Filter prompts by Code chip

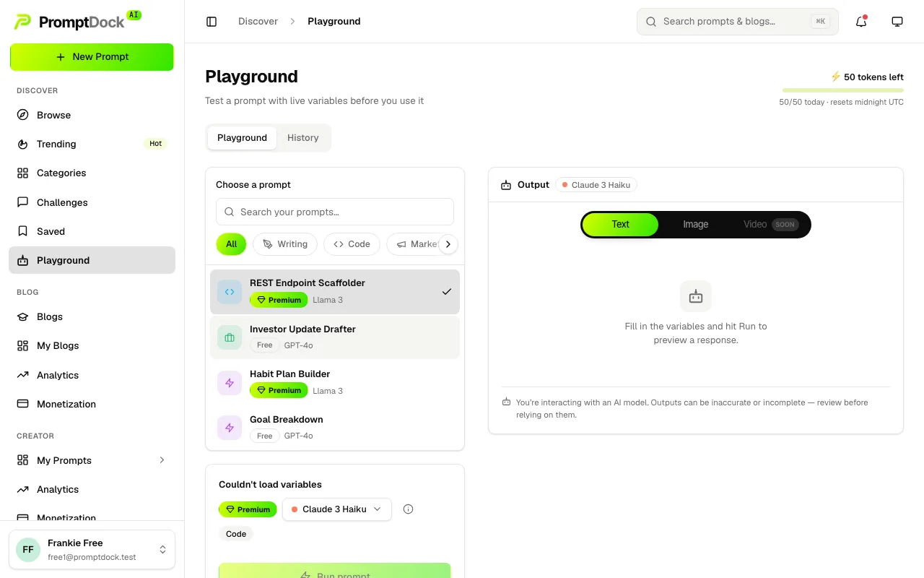click(352, 244)
